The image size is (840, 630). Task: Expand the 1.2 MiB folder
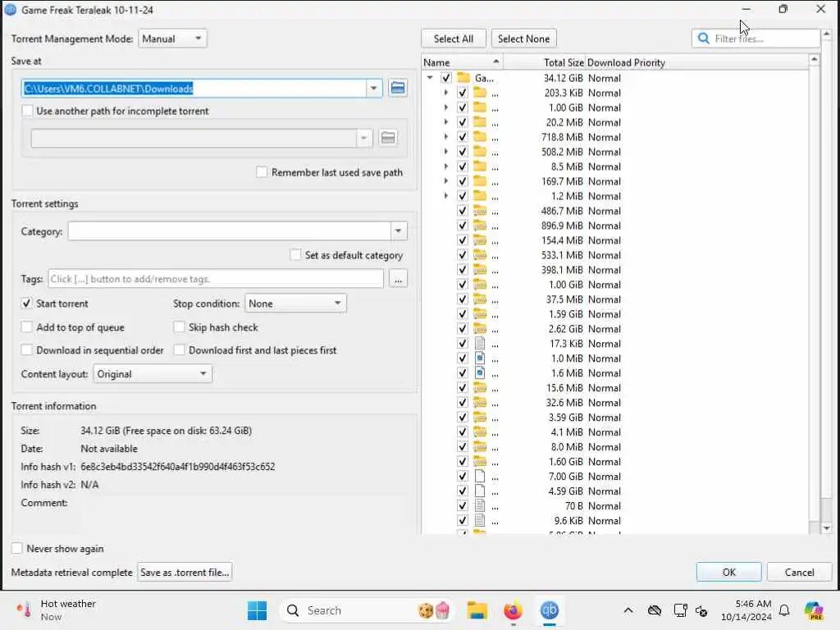click(445, 196)
